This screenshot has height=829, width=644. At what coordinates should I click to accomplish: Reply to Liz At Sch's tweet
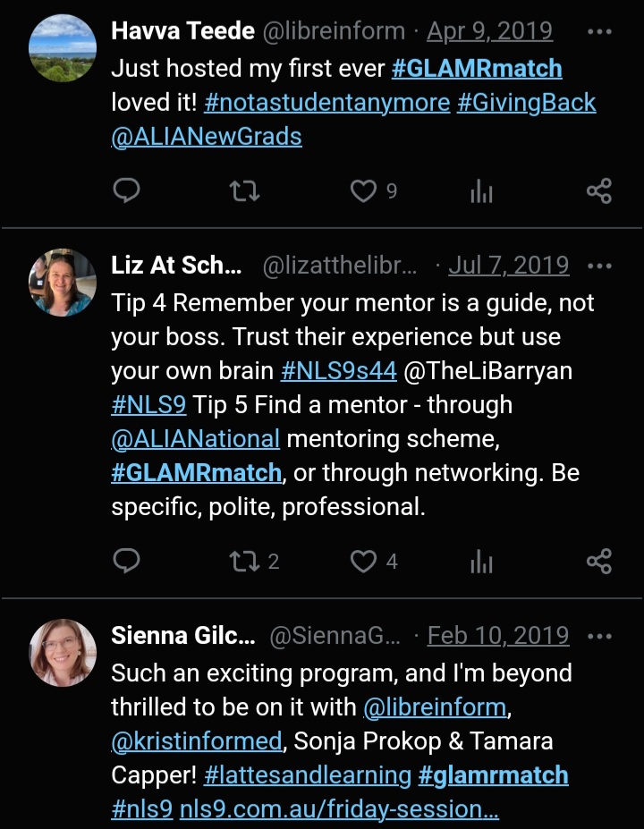pos(127,561)
